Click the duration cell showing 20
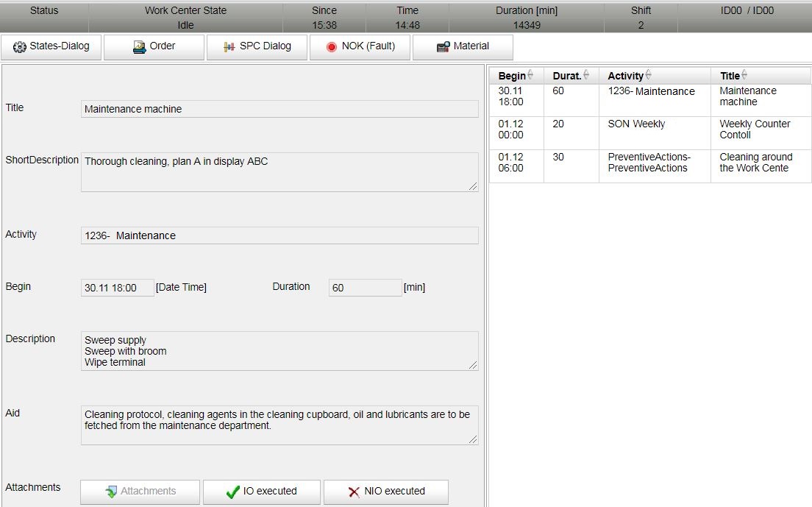 (571, 133)
